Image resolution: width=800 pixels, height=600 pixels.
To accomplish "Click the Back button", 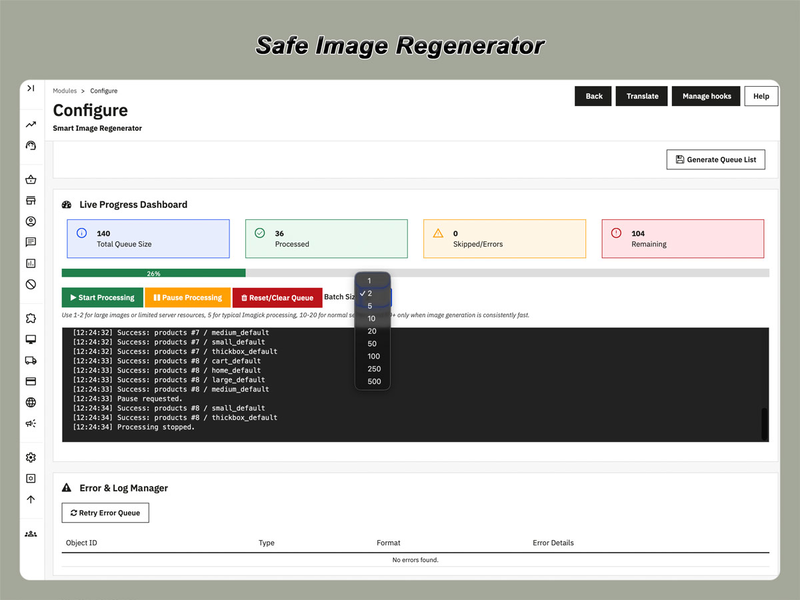I will 593,96.
